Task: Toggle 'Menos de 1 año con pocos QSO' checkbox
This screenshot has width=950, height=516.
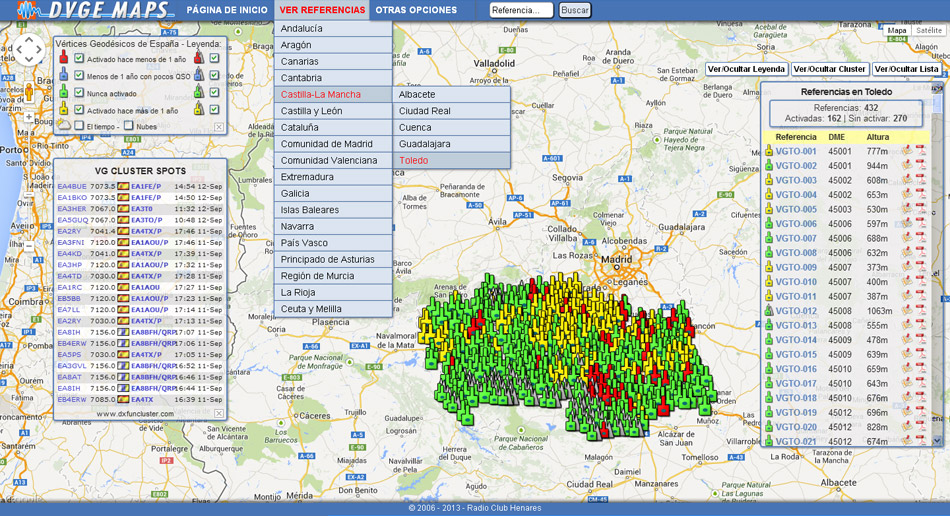Action: (x=79, y=75)
